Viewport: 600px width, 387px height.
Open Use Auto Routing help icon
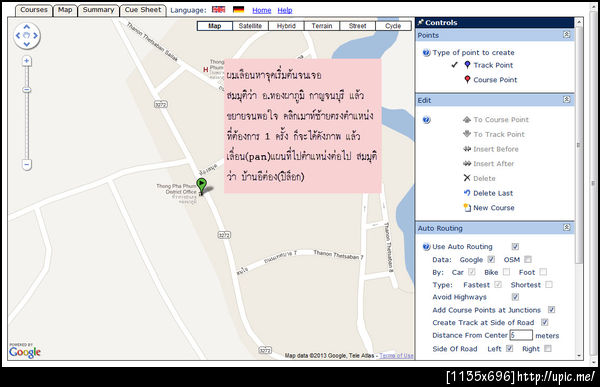[x=426, y=247]
